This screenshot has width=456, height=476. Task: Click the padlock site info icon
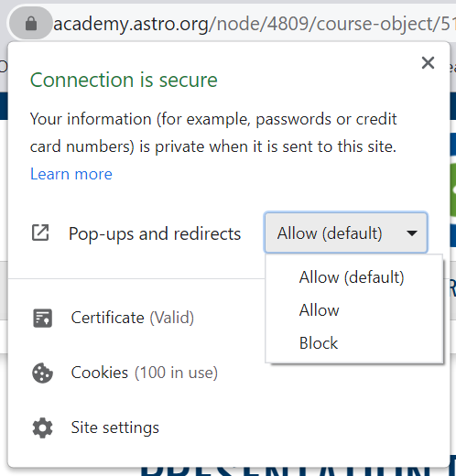31,24
